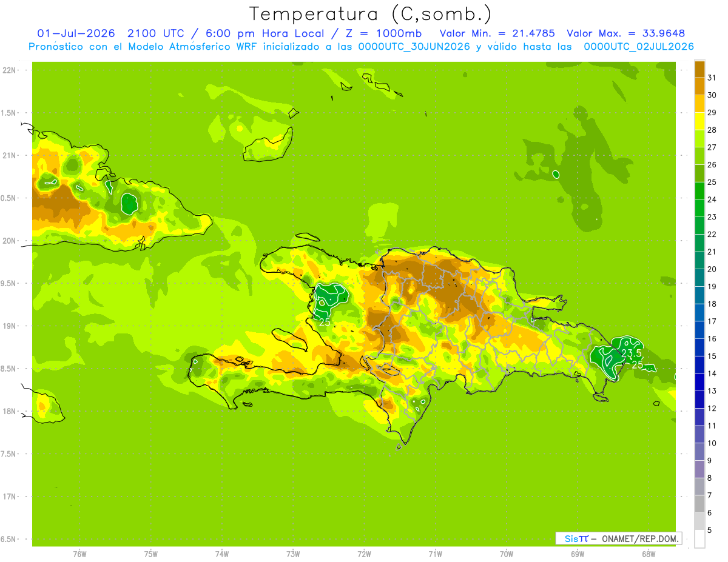
Task: Click the "9.5N" latitude tick label
Action: tap(9, 284)
